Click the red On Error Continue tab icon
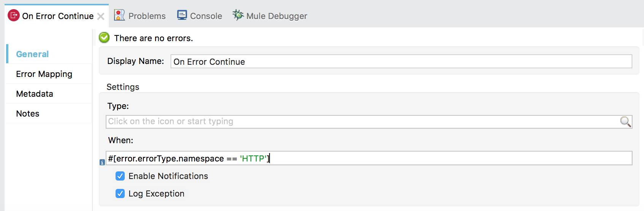 pos(14,16)
